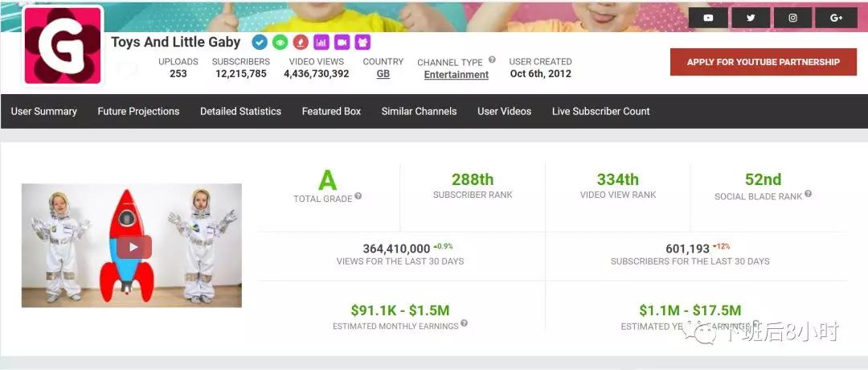Viewport: 868px width, 370px height.
Task: Click the Estimated Monthly Earnings help icon
Action: point(465,324)
